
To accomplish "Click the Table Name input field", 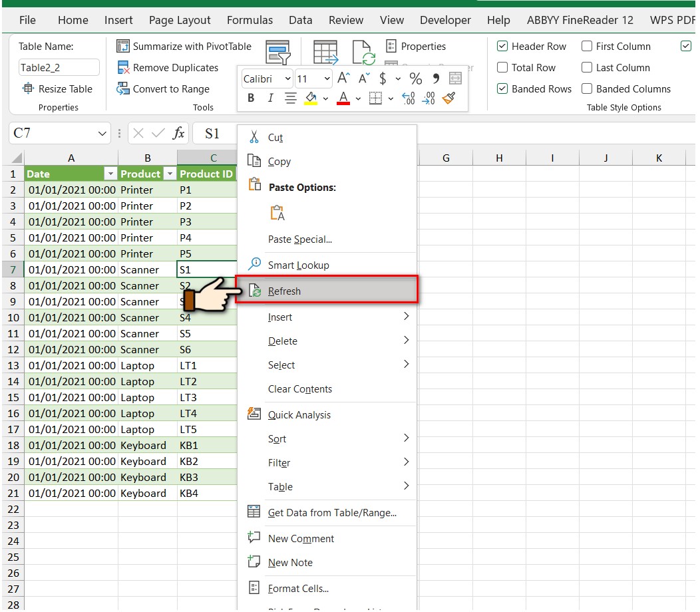I will (x=59, y=67).
